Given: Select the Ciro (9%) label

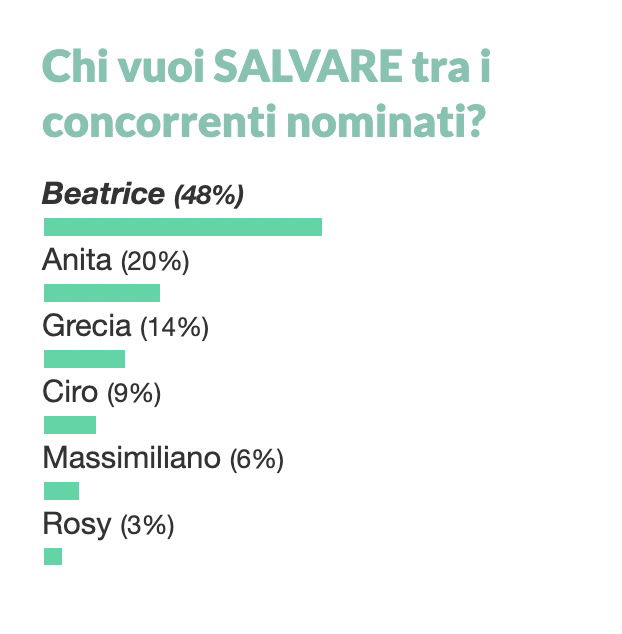Looking at the screenshot, I should pos(102,393).
